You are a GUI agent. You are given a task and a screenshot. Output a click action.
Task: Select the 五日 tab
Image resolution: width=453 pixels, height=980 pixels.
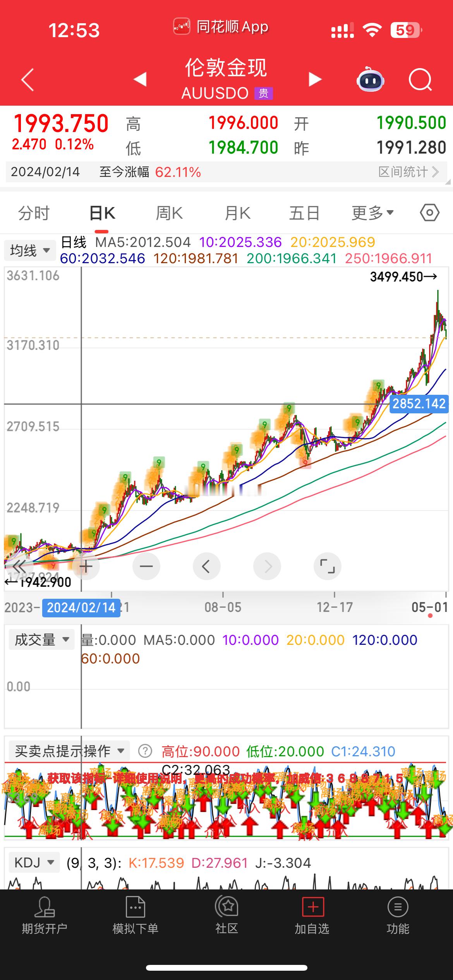[305, 213]
